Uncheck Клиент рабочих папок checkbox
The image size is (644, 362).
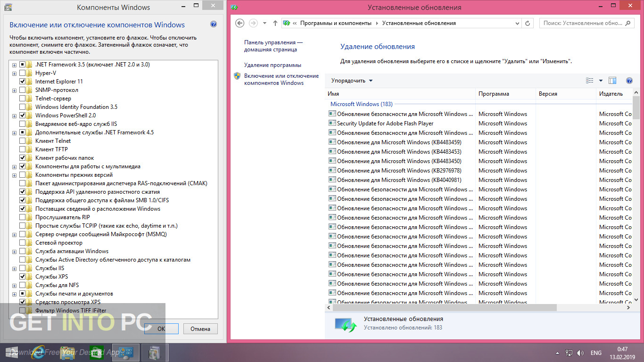(x=23, y=158)
